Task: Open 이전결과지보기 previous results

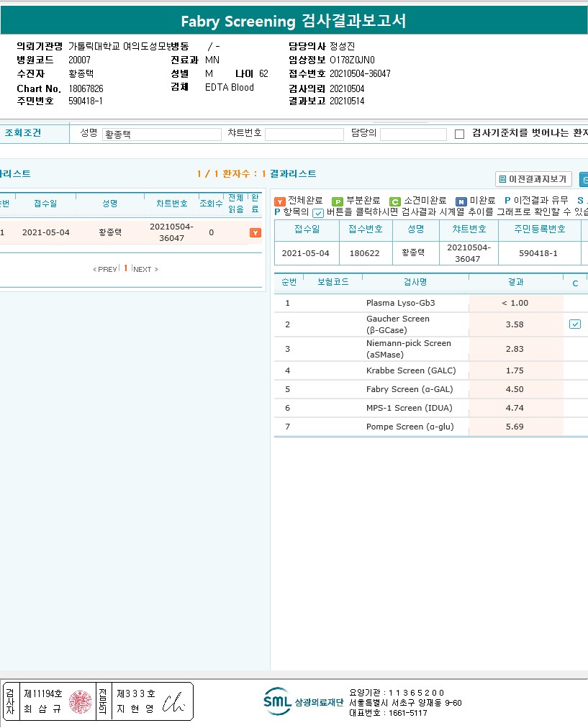Action: pos(533,179)
